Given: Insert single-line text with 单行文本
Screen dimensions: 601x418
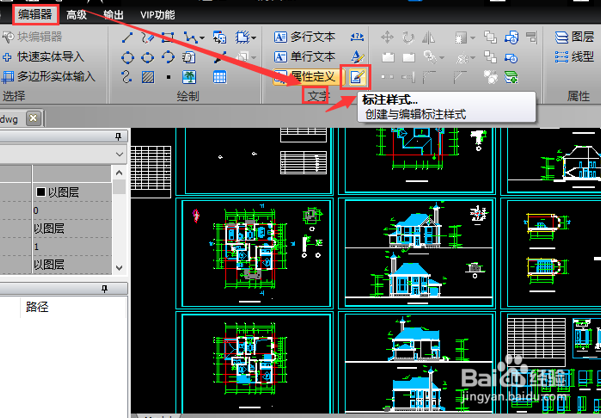Looking at the screenshot, I should pyautogui.click(x=304, y=57).
